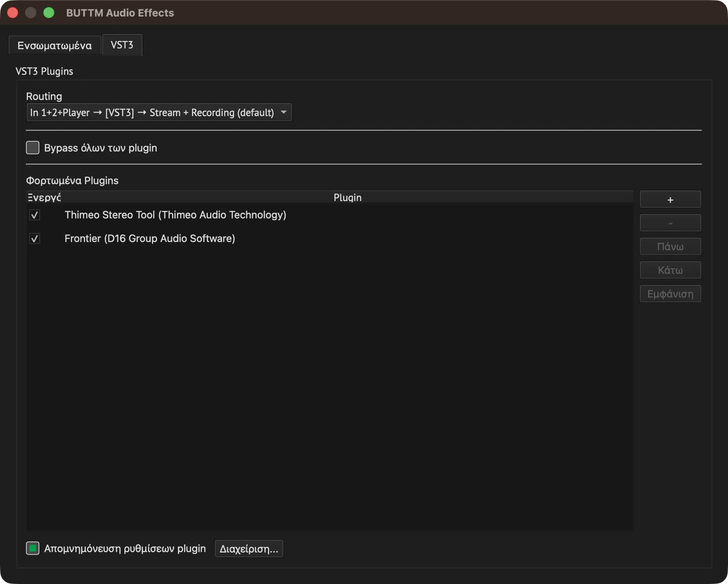Viewport: 728px width, 584px height.
Task: Click the Ενεργό column header
Action: coord(44,197)
